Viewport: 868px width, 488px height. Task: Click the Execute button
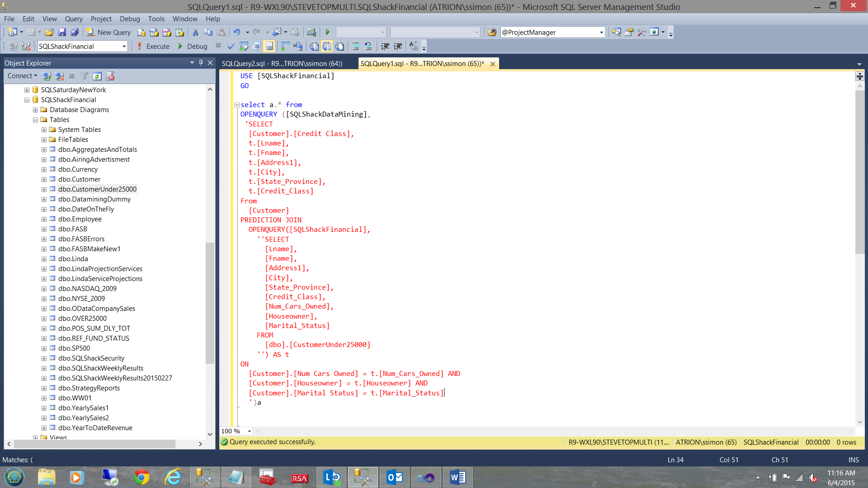coord(153,46)
